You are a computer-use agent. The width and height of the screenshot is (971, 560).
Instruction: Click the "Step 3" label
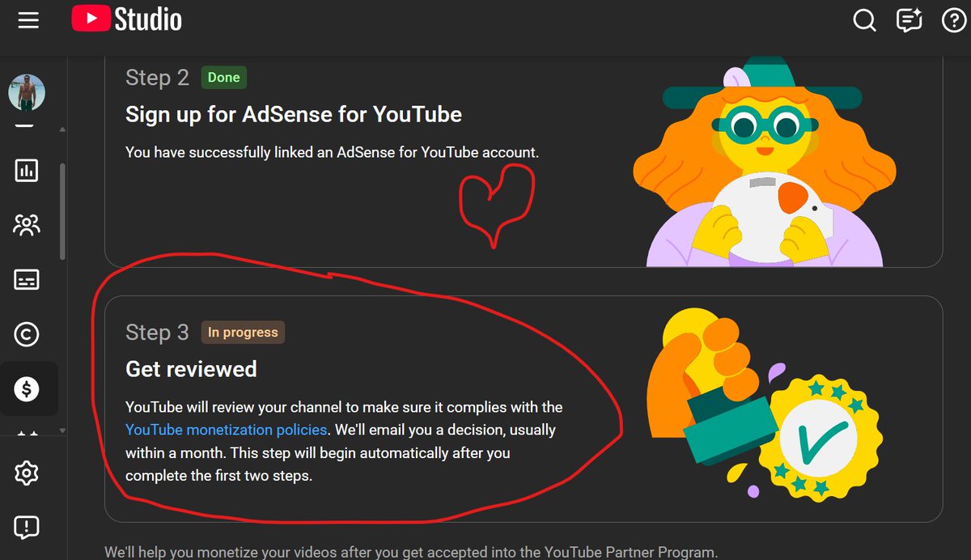click(x=157, y=333)
